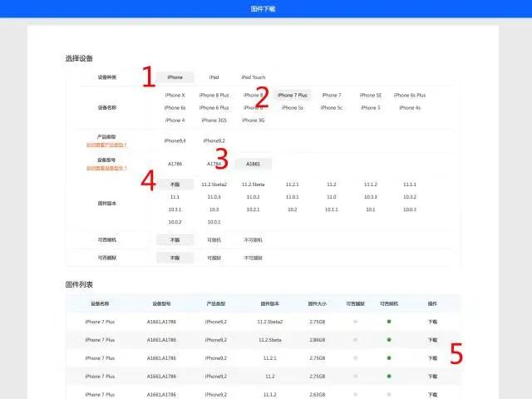Set firmware version filter to 不限
The height and width of the screenshot is (399, 532).
click(x=175, y=185)
